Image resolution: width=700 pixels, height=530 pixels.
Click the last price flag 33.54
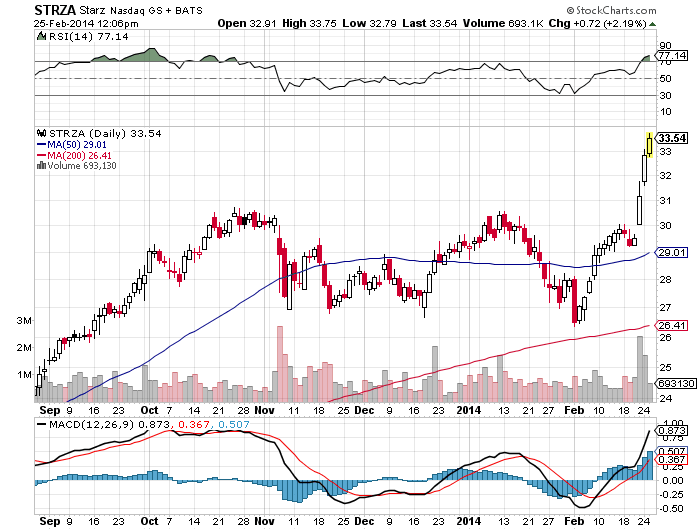pyautogui.click(x=671, y=138)
